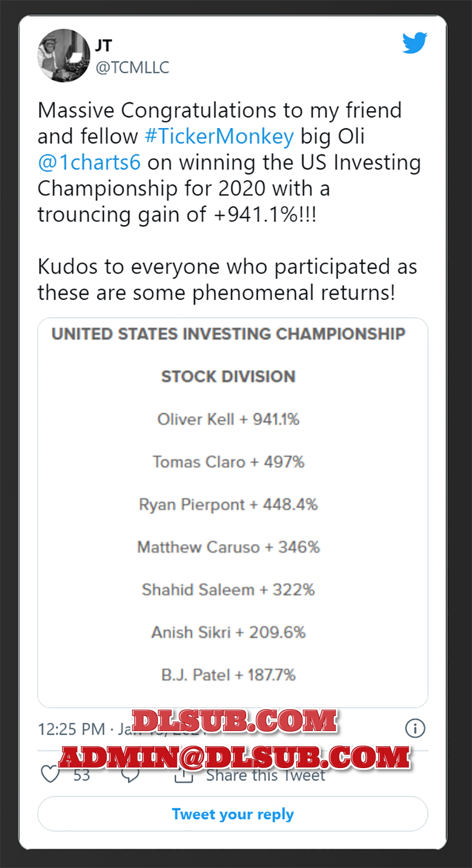Click the United States Investing Championship heading
The height and width of the screenshot is (868, 472).
click(x=228, y=334)
